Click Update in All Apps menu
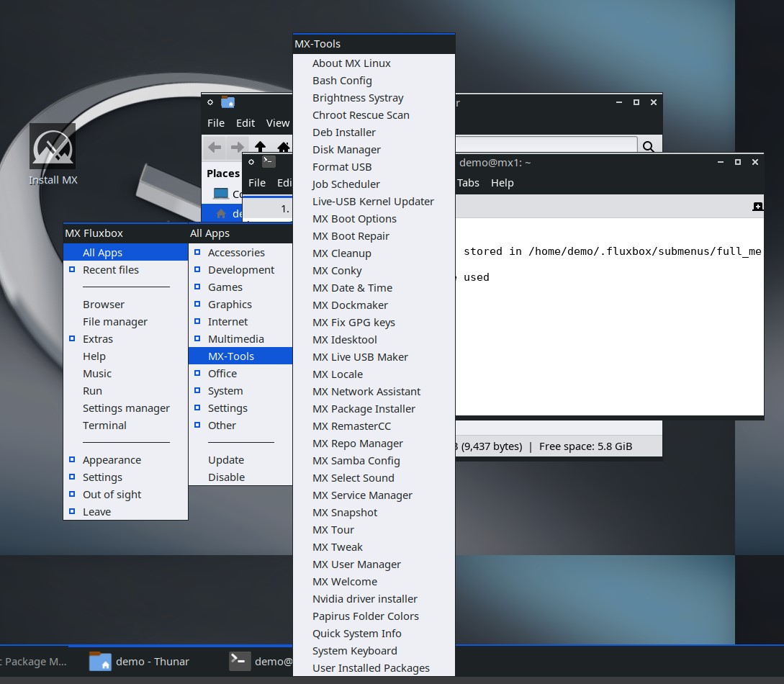 pos(240,460)
